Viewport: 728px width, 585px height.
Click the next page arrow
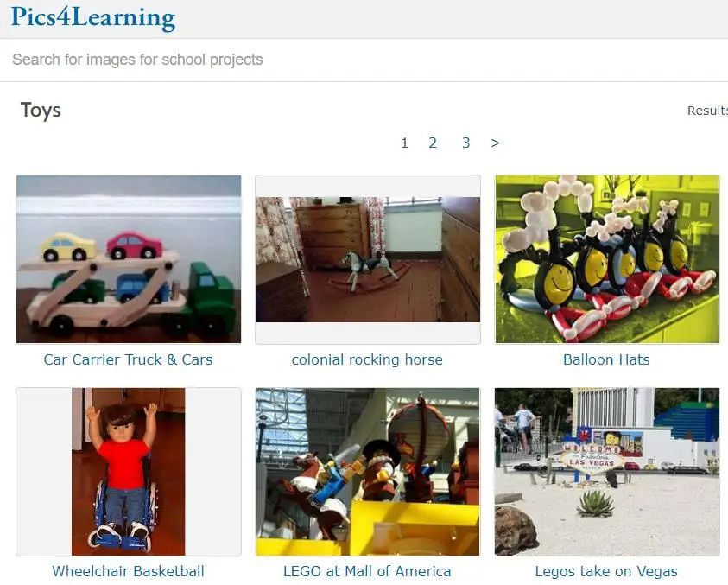coord(495,143)
